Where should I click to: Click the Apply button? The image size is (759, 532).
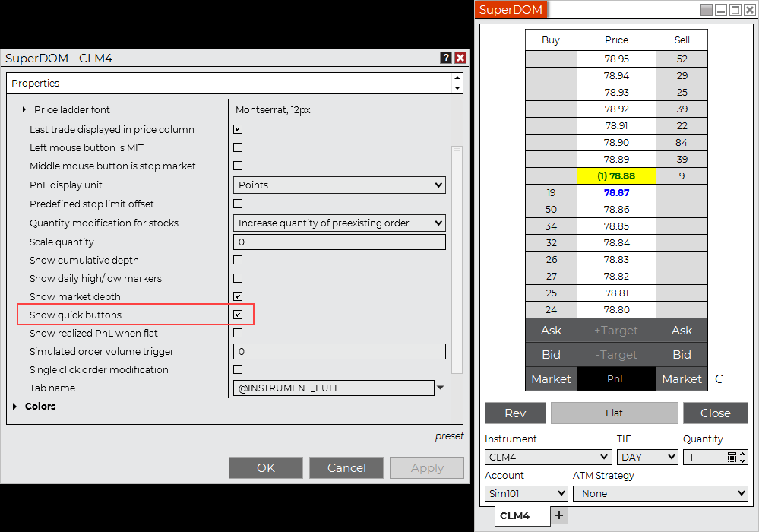pyautogui.click(x=427, y=467)
